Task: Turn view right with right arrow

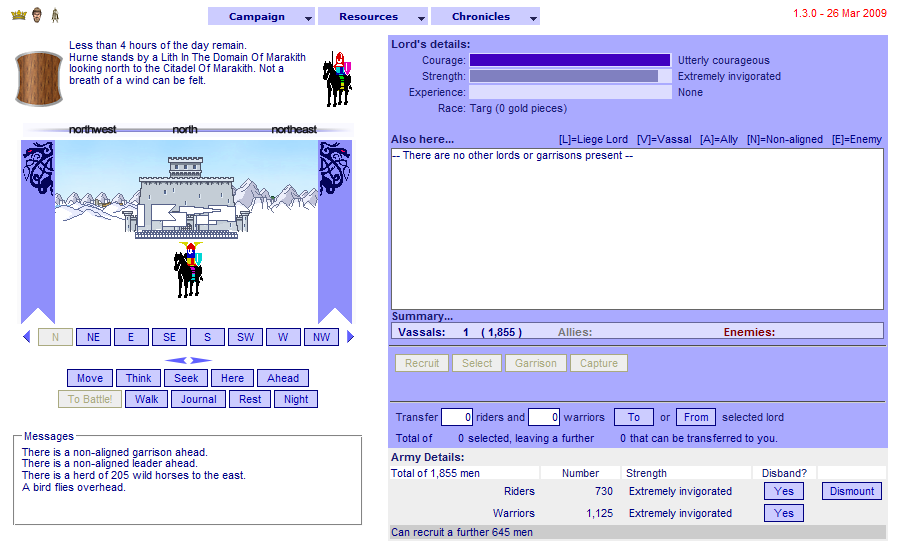Action: [x=350, y=337]
